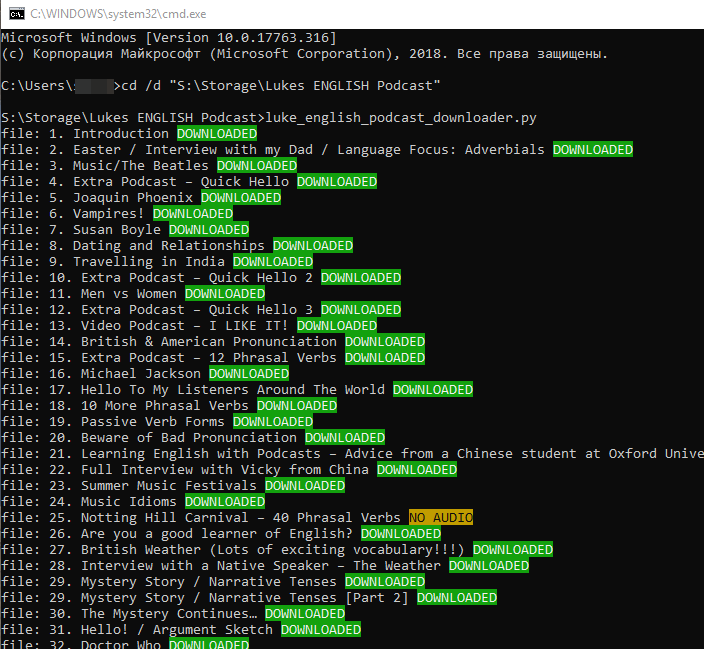Click the 'luke_english_podcast_downloader.py' command text
The width and height of the screenshot is (704, 649).
(x=401, y=118)
